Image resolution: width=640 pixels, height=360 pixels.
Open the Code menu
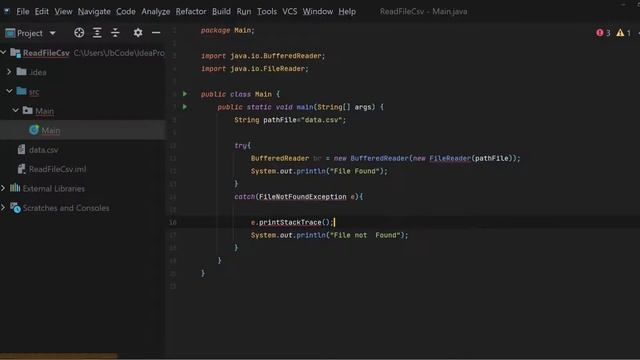click(126, 11)
